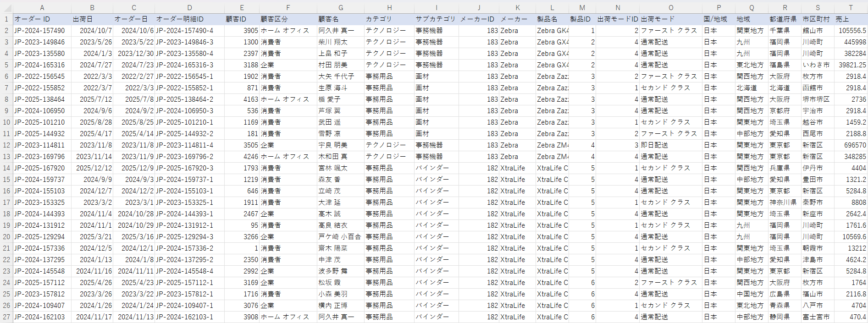The image size is (868, 323).
Task: Select city cell 館山市
Action: click(818, 30)
